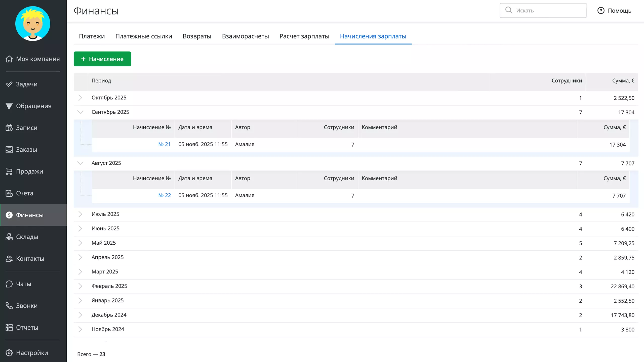Viewport: 644px width, 362px height.
Task: Switch to the Платежи tab
Action: point(92,36)
